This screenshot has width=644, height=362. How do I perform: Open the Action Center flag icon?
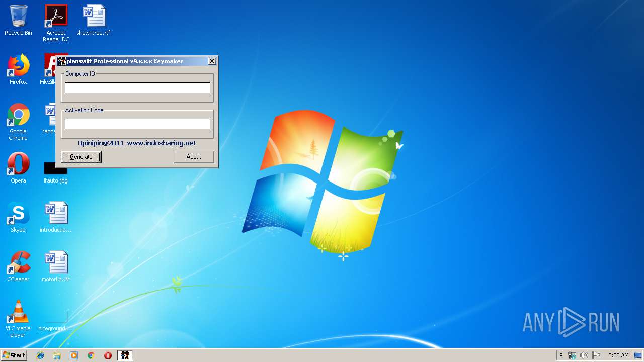tap(596, 355)
